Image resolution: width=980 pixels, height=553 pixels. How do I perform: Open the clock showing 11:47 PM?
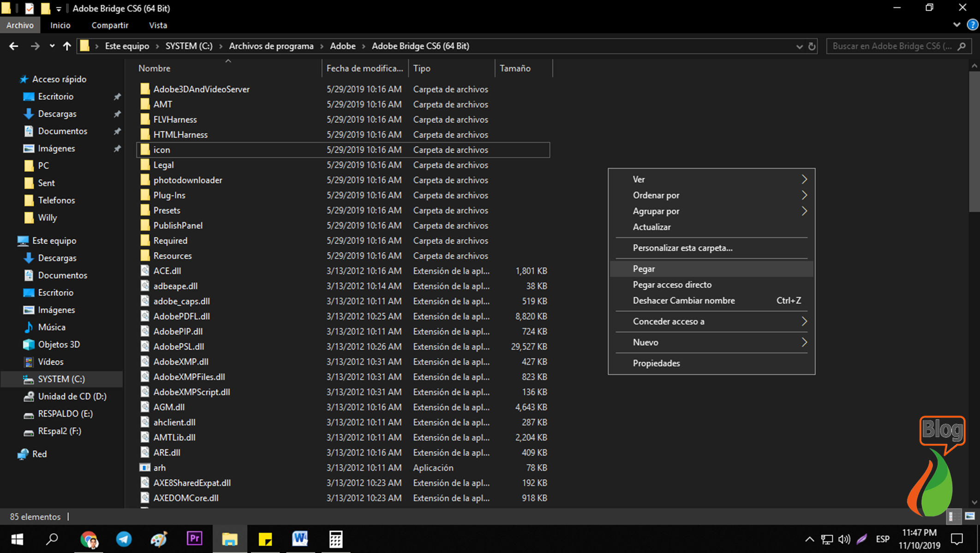(919, 539)
